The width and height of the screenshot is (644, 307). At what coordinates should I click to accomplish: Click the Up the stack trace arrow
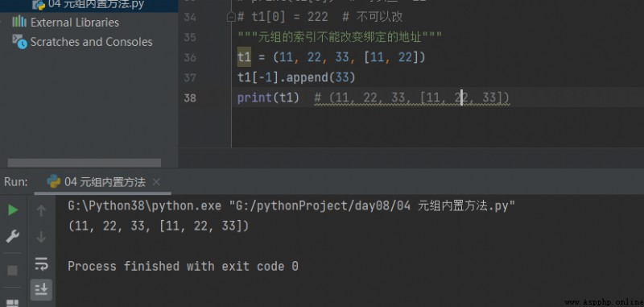point(41,211)
